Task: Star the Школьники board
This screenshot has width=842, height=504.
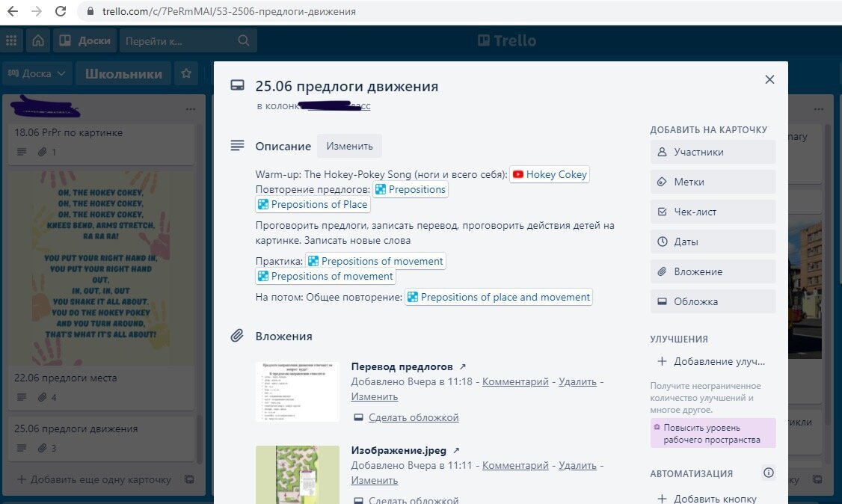Action: pos(186,73)
